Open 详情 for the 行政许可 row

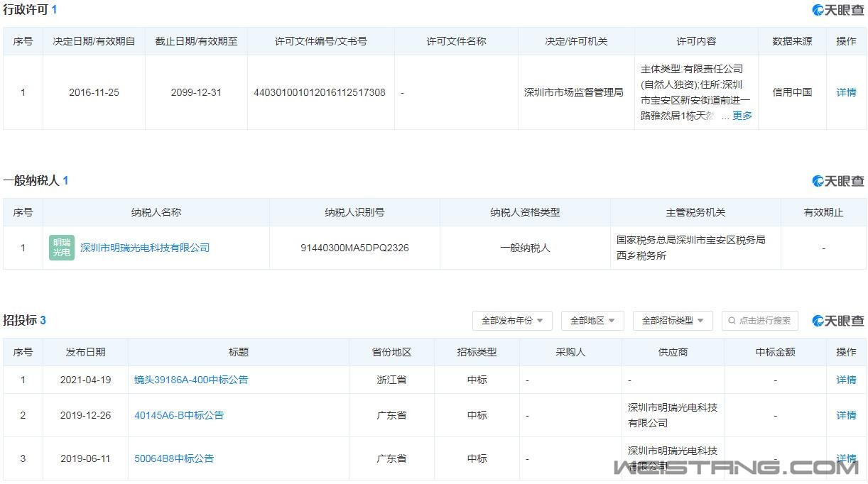click(846, 92)
